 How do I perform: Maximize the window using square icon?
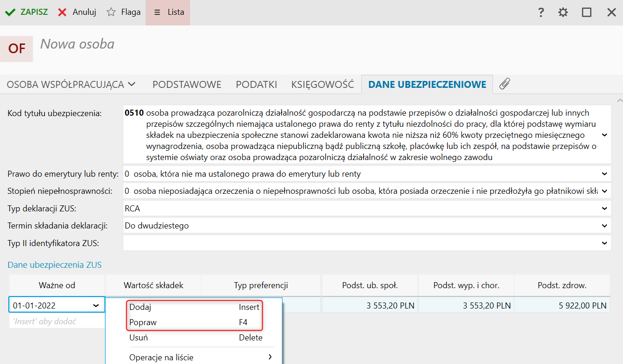pos(586,12)
